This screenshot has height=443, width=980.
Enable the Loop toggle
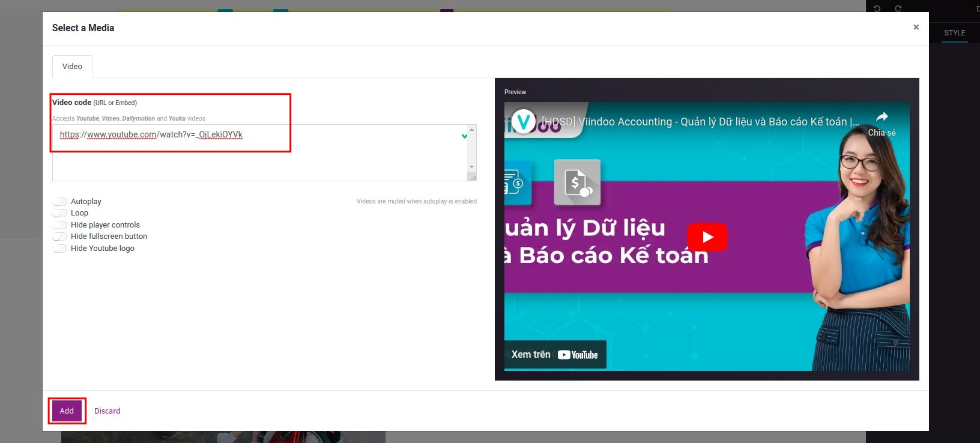tap(59, 213)
